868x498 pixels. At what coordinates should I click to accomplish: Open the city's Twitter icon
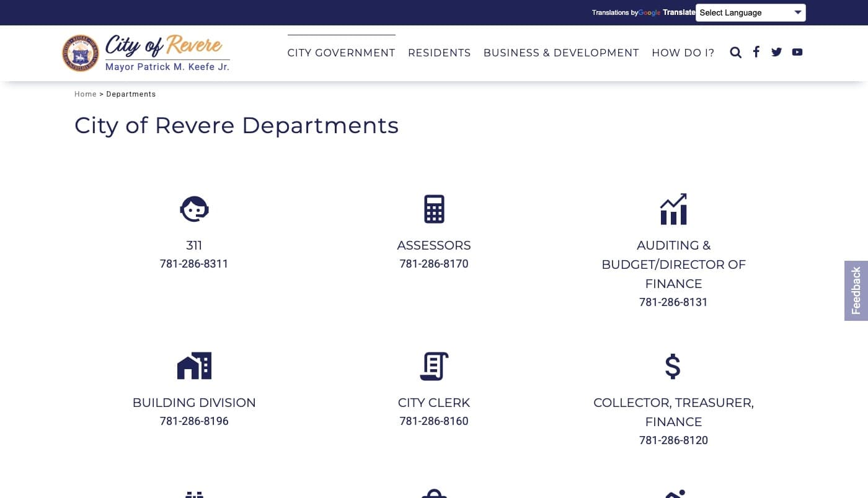coord(776,52)
